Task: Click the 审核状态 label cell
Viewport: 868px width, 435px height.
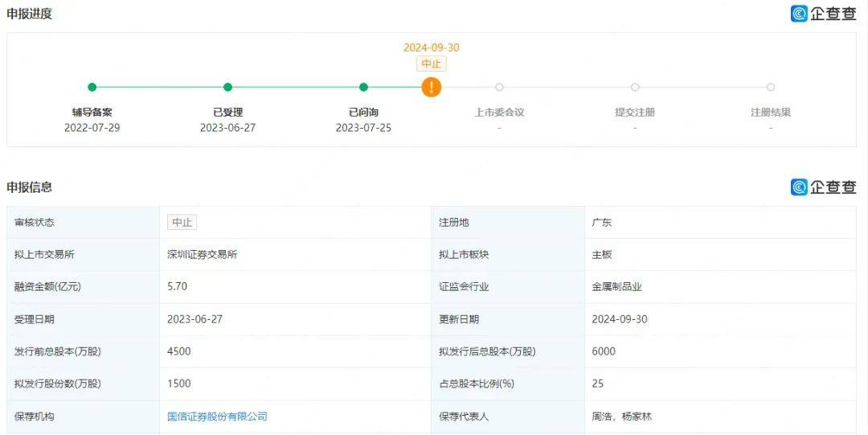Action: pos(83,222)
